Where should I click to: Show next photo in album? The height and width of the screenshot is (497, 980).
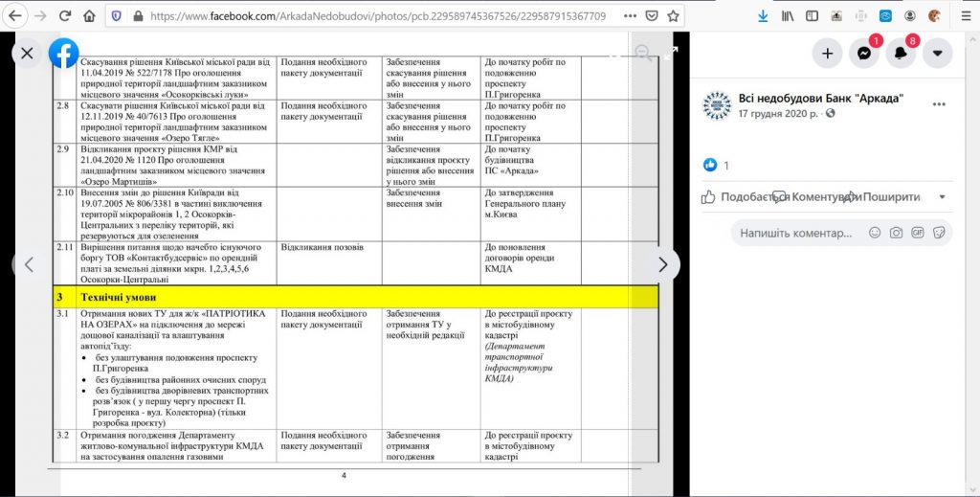coord(663,264)
